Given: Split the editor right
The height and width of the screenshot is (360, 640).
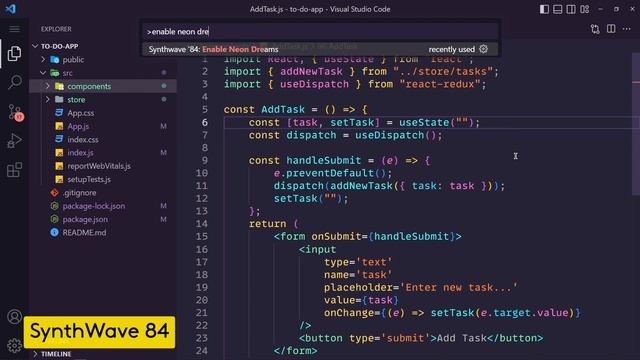Looking at the screenshot, I should tap(611, 29).
